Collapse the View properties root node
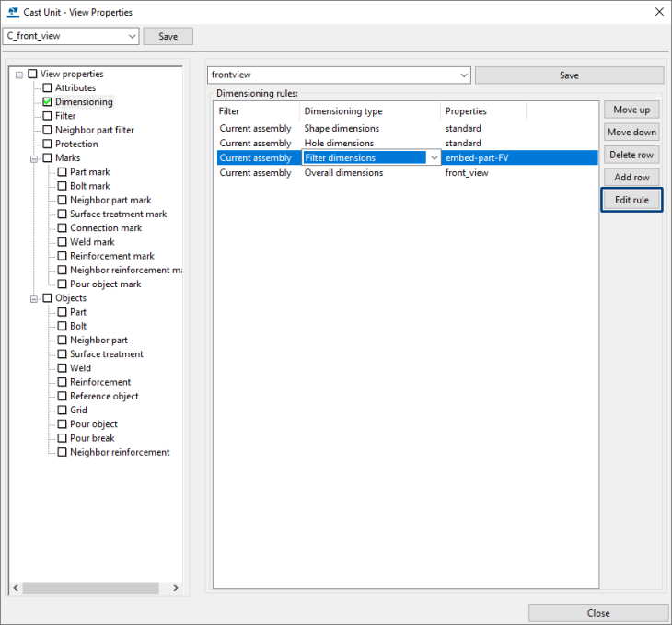This screenshot has width=672, height=625. (x=18, y=75)
